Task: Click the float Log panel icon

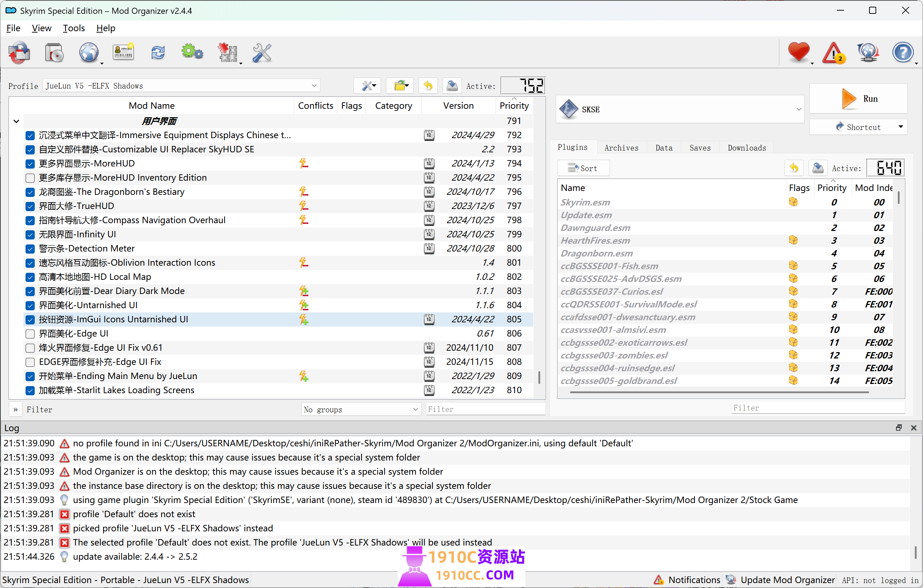Action: [899, 428]
